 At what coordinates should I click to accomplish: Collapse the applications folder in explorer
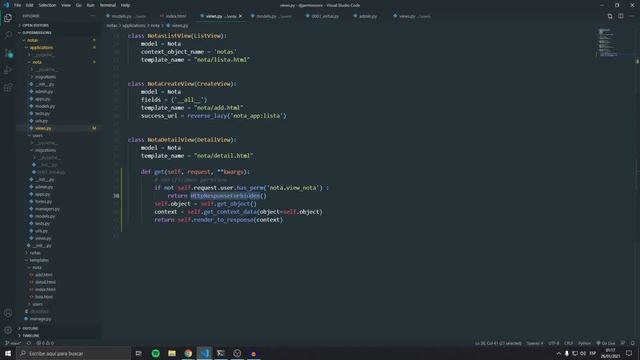click(x=41, y=47)
